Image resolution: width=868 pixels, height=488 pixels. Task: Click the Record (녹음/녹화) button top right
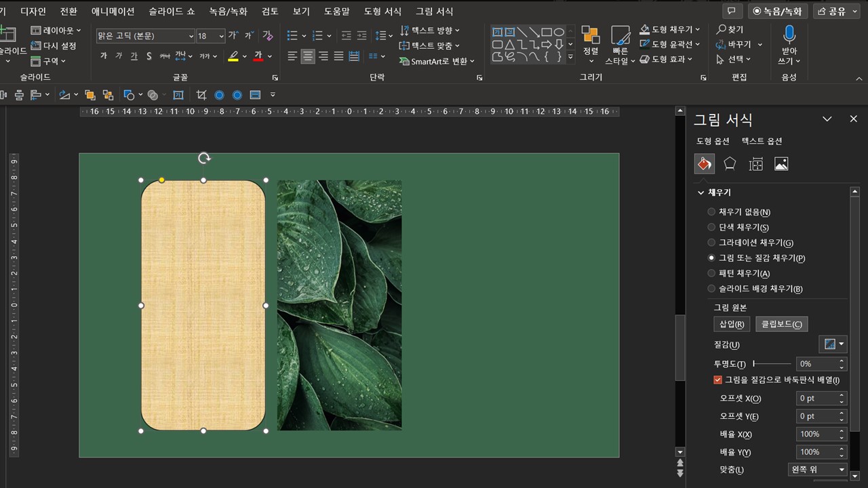coord(777,12)
